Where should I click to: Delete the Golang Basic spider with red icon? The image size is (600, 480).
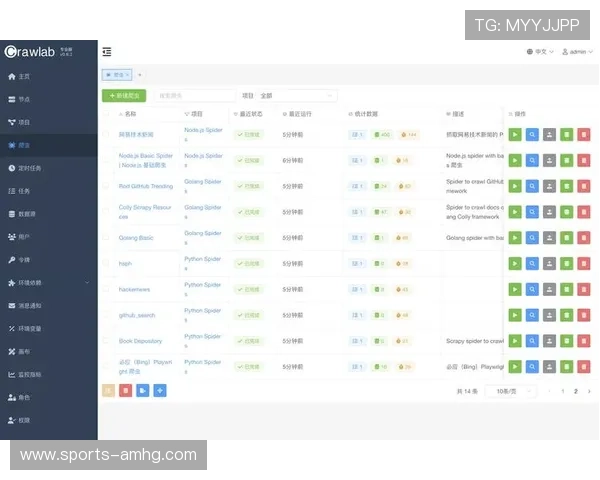(x=584, y=238)
